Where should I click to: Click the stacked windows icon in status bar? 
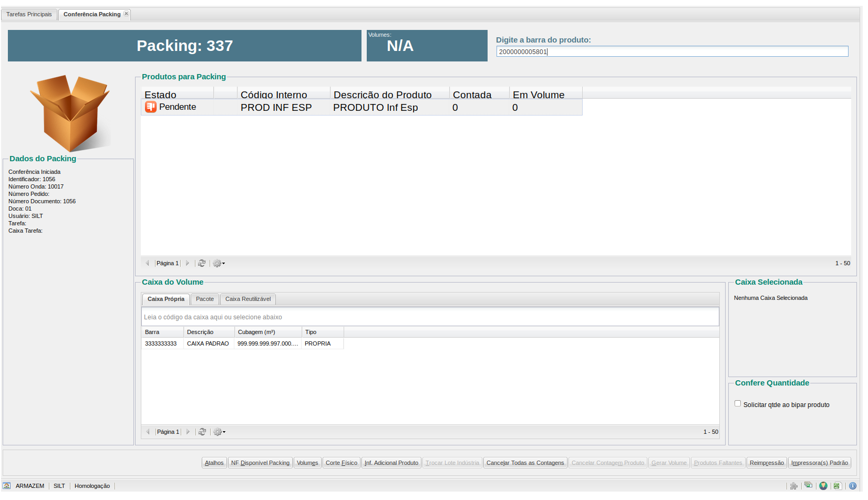pos(808,485)
